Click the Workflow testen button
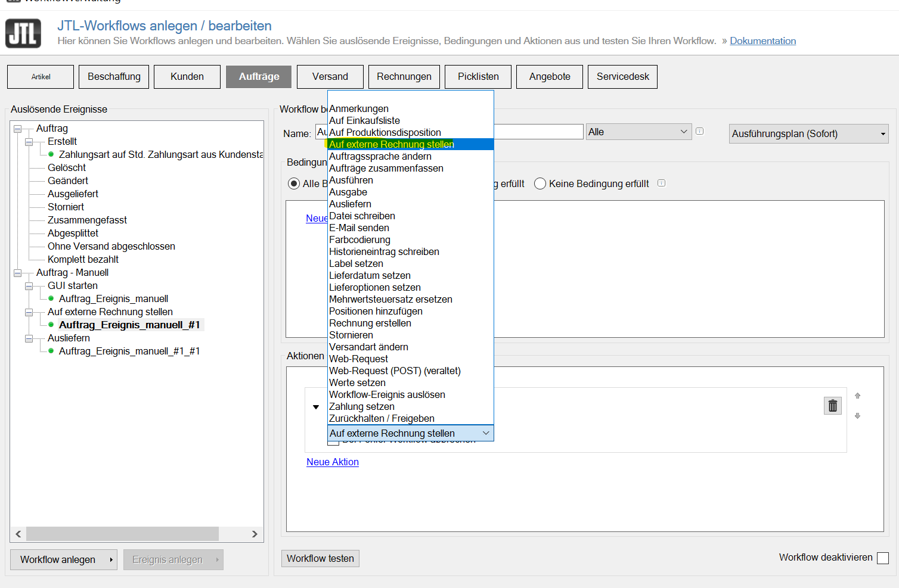Image resolution: width=899 pixels, height=588 pixels. click(x=320, y=558)
